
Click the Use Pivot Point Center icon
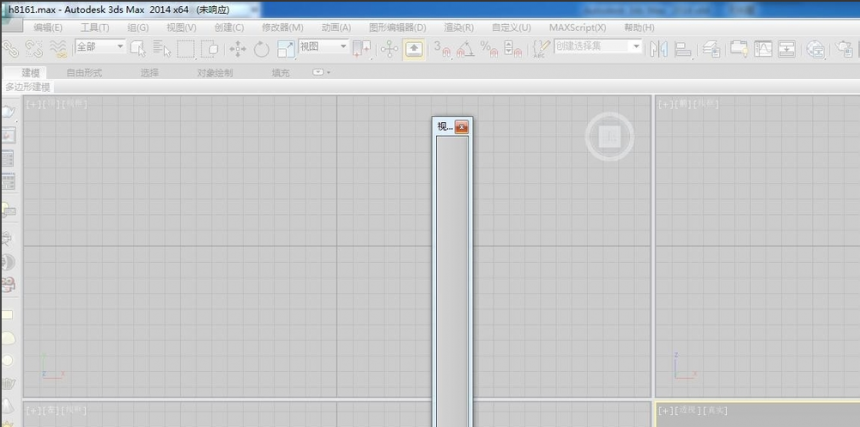pos(362,49)
